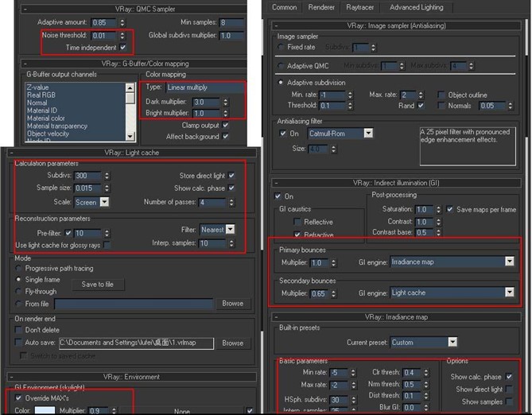
Task: Click the Saturation spinner
Action: [x=438, y=210]
